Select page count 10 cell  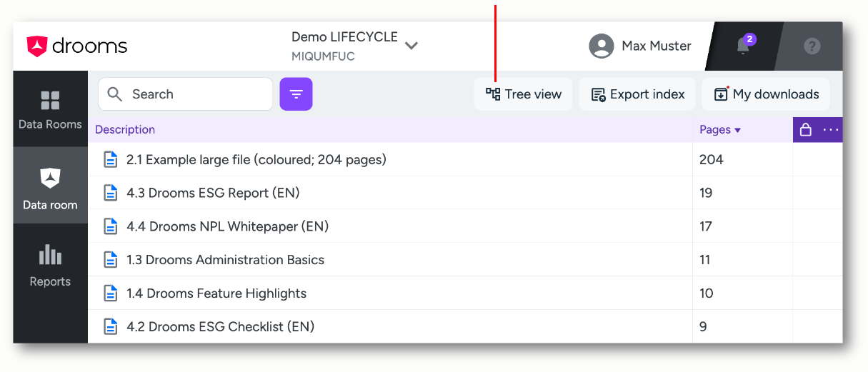click(742, 293)
